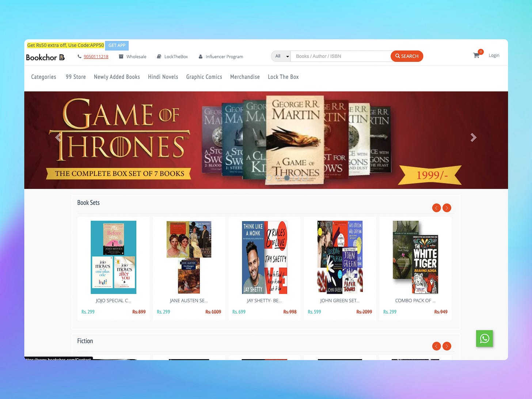Click the Rs. 699 price

(239, 312)
